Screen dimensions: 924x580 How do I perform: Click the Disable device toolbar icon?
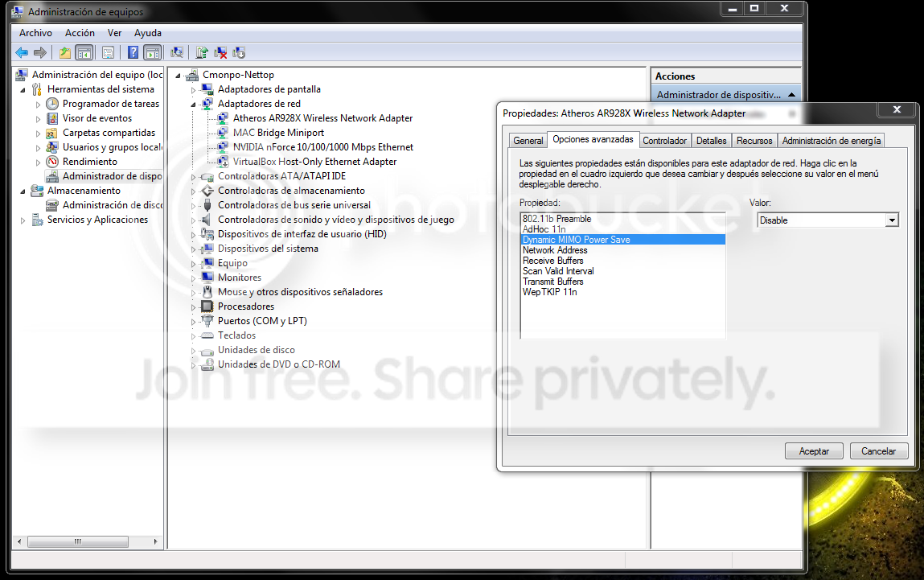click(x=239, y=53)
